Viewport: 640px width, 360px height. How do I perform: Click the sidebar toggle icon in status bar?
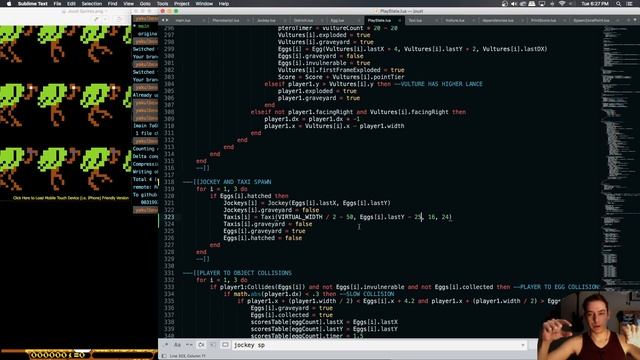[164, 356]
